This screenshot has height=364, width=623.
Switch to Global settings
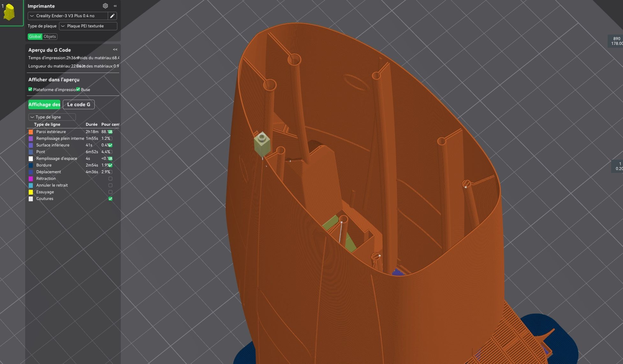pyautogui.click(x=35, y=37)
